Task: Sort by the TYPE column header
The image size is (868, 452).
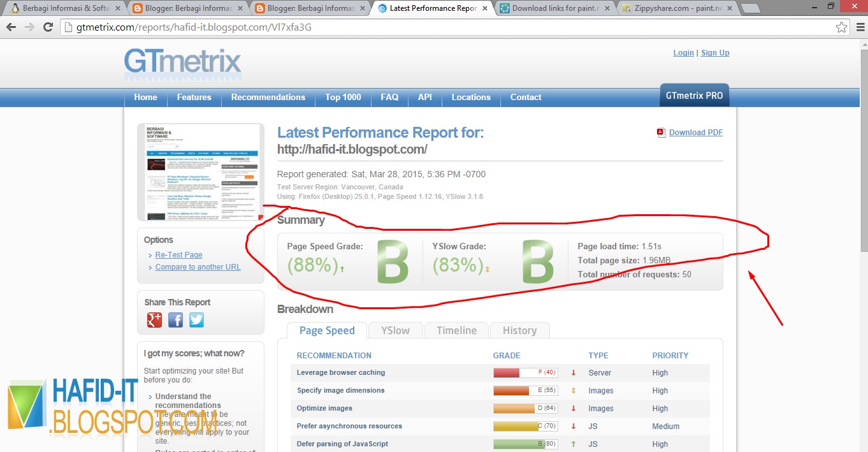Action: point(598,356)
